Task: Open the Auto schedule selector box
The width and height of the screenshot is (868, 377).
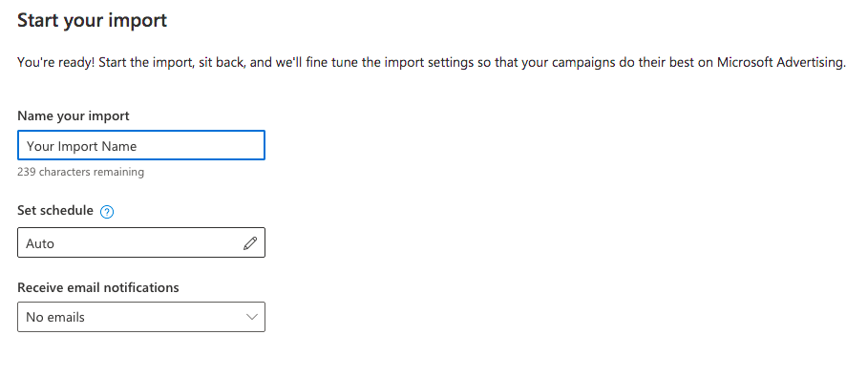Action: point(141,242)
